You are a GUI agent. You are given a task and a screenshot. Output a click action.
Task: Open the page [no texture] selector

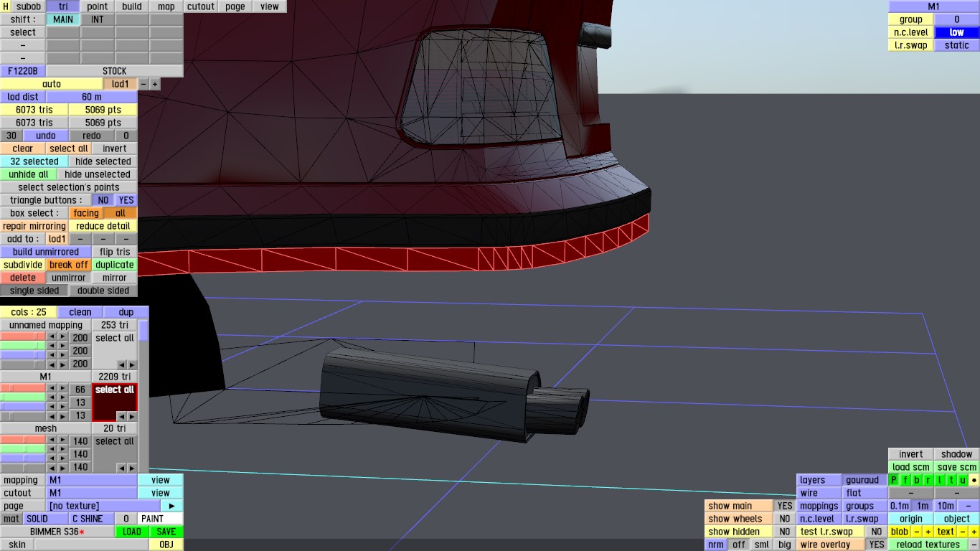coord(103,506)
